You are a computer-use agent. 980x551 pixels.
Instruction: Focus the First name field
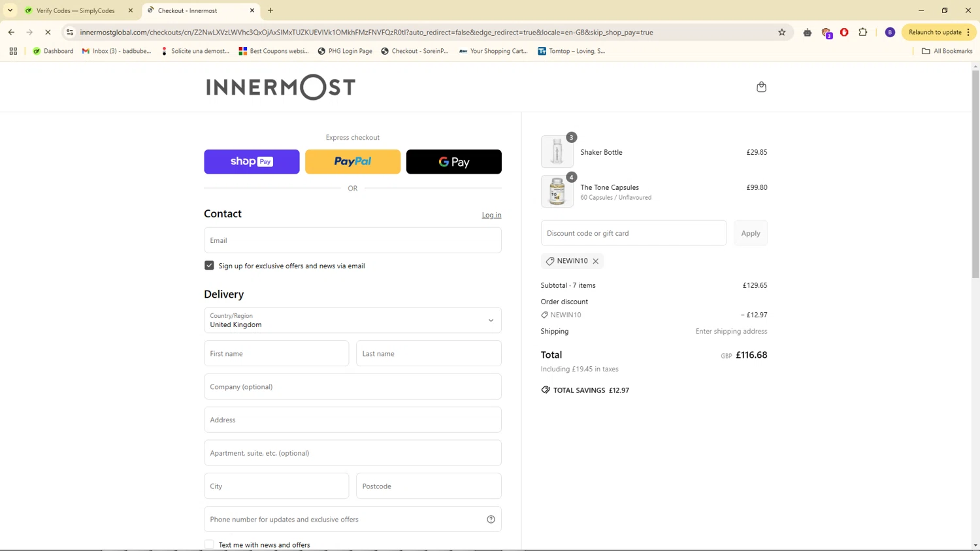276,354
